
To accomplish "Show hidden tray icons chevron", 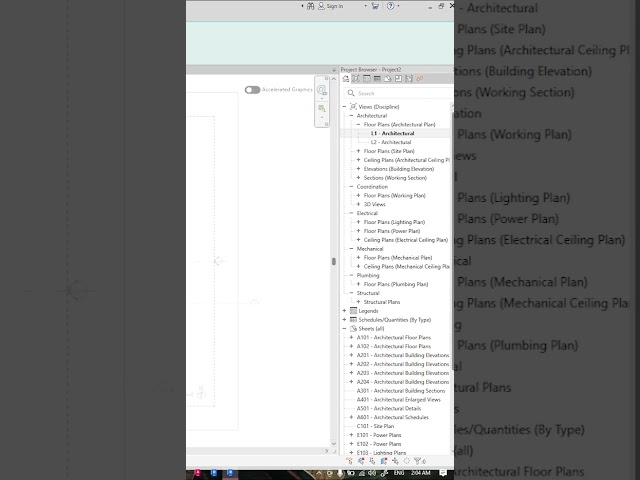I will click(x=320, y=473).
